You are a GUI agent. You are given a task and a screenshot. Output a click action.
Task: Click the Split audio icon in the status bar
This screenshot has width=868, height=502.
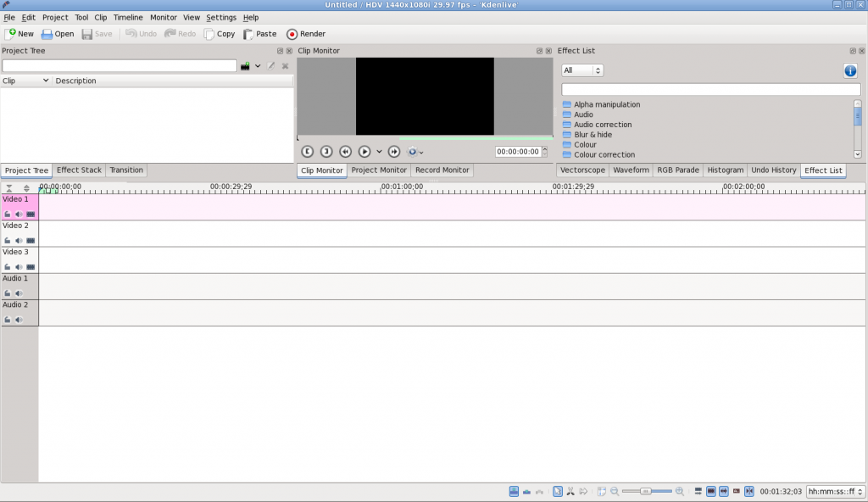[698, 491]
